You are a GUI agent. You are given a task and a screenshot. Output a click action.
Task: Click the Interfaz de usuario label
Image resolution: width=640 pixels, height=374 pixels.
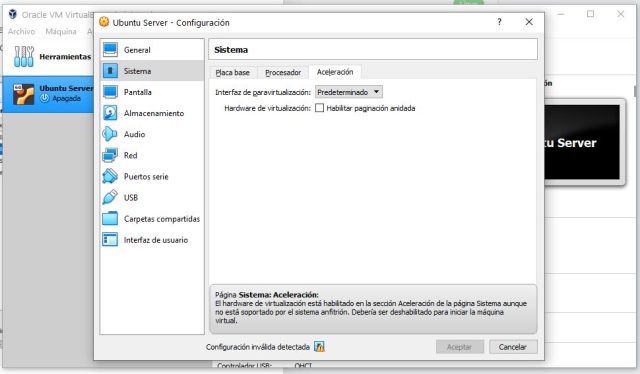coord(156,240)
